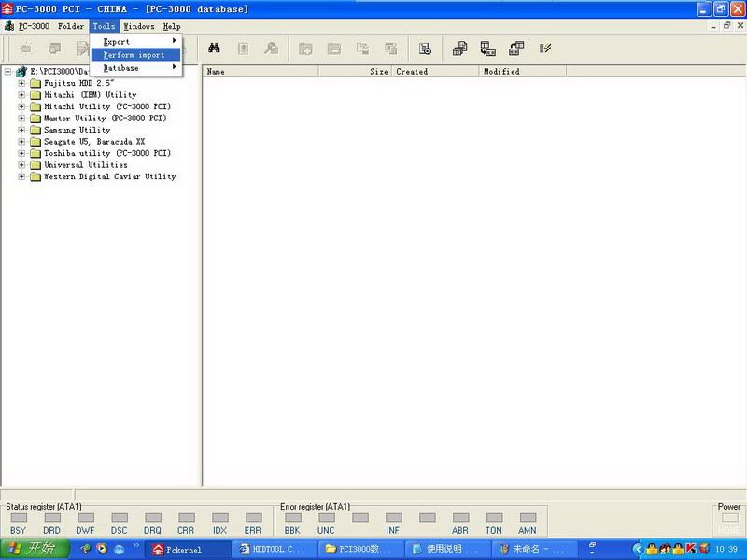Select Western Digital Caviar Utility label
The width and height of the screenshot is (747, 560).
[110, 176]
